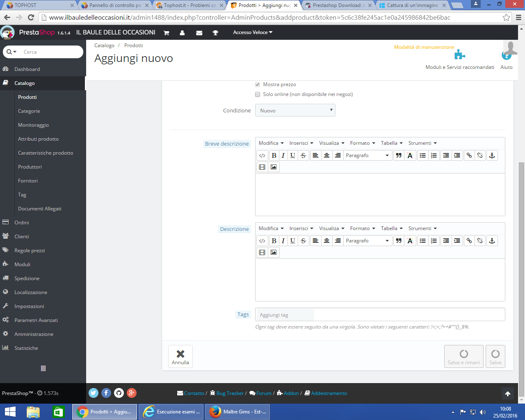Insert image in Descrizione editor
Image resolution: width=525 pixels, height=420 pixels.
tap(274, 252)
